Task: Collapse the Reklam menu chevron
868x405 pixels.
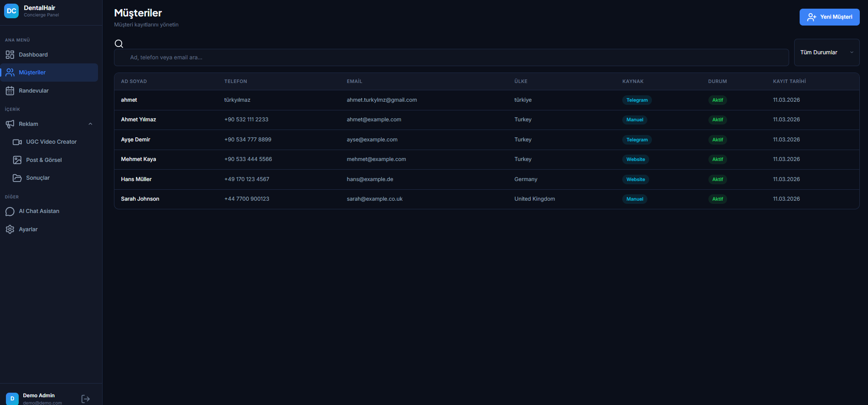Action: tap(90, 124)
